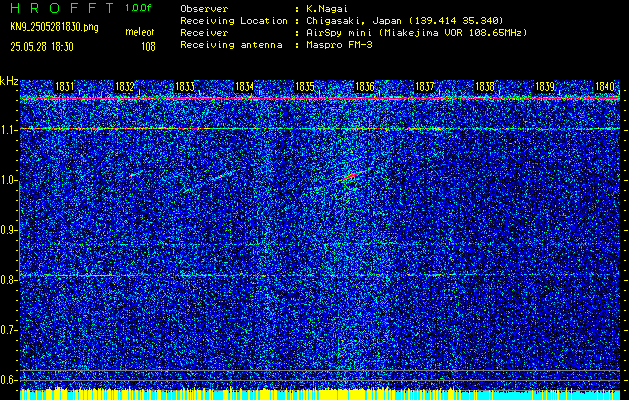Click the 1837 time marker
Screen dimensions: 629x400
(424, 86)
